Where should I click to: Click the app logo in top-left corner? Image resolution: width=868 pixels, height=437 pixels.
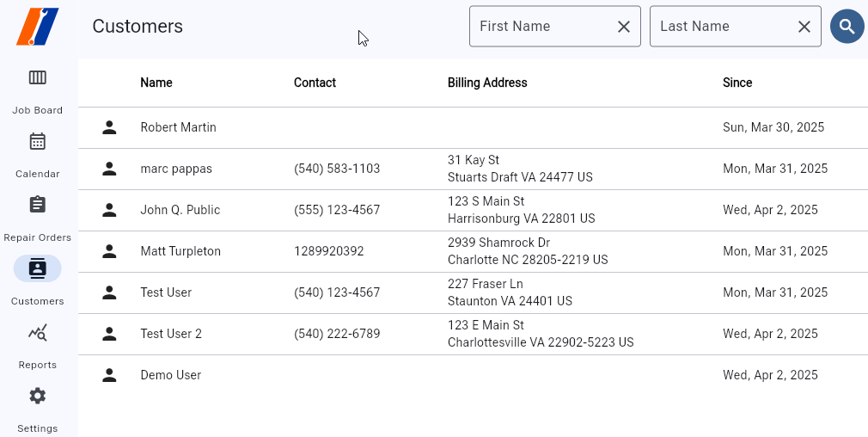38,27
